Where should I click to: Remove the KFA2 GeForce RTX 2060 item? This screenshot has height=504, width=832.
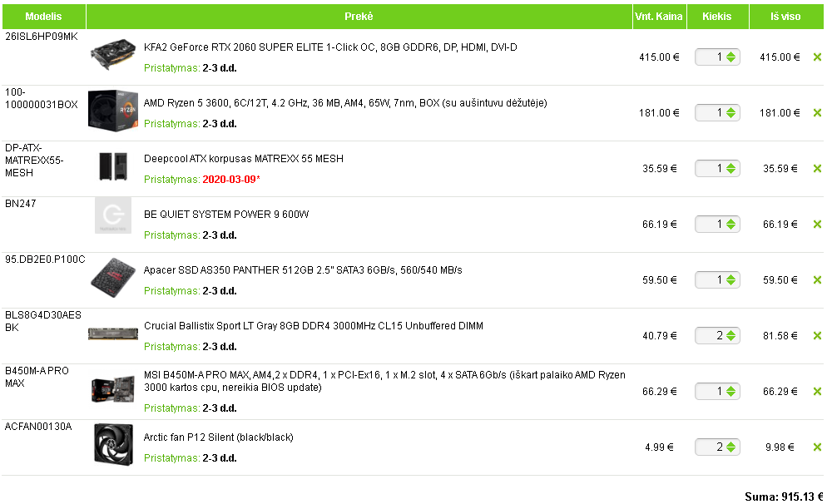817,57
